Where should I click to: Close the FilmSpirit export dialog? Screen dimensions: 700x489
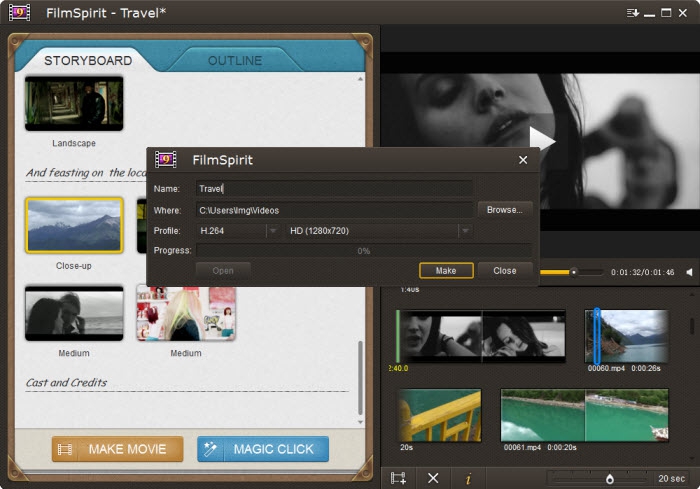click(x=523, y=160)
